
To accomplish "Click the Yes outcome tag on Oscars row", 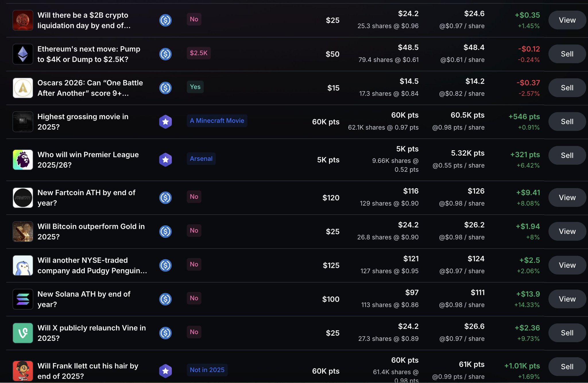I will [195, 87].
